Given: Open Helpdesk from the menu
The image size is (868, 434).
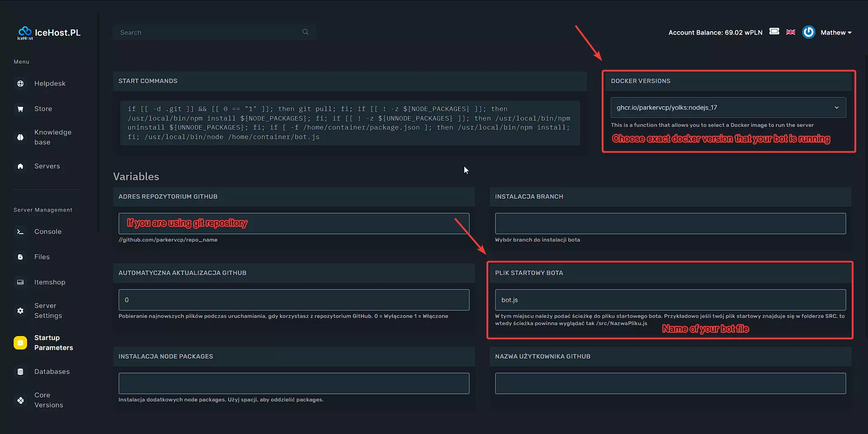Looking at the screenshot, I should coord(50,84).
